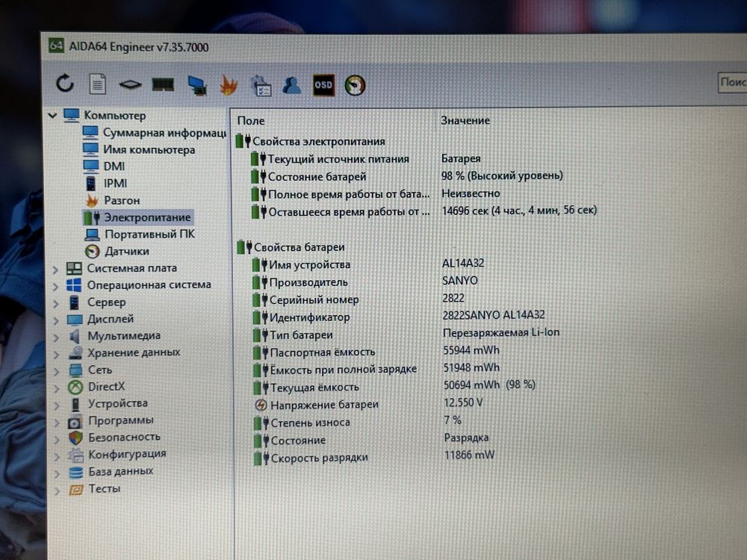Select the Электропитание tree item
Image resolution: width=747 pixels, height=560 pixels.
(137, 217)
